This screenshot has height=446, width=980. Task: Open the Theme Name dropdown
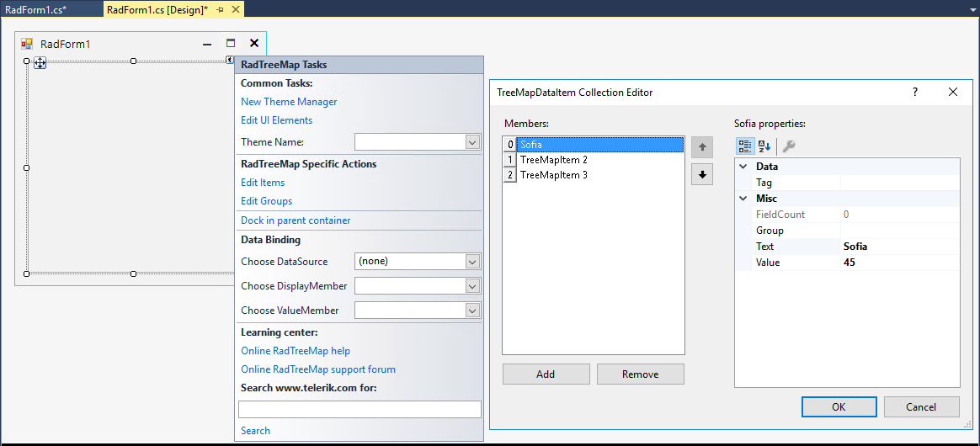click(473, 142)
